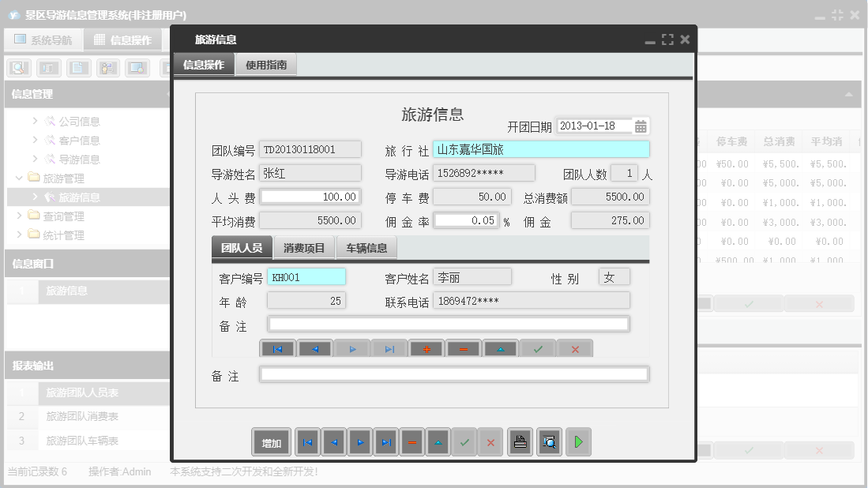Open the 消费项目 tab
Viewport: 868px width, 488px height.
(304, 248)
